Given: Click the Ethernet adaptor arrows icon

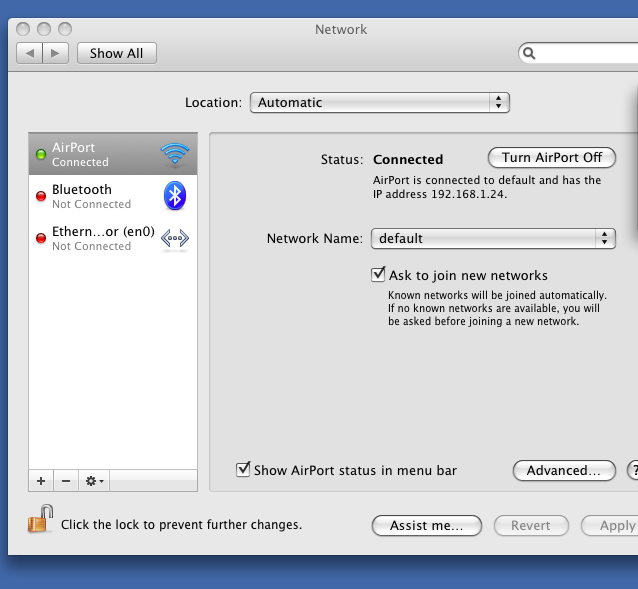Looking at the screenshot, I should [x=175, y=238].
